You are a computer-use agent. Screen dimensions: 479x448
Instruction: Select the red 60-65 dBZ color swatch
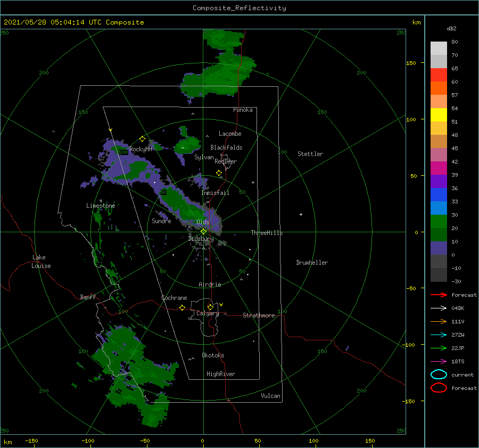(x=439, y=75)
